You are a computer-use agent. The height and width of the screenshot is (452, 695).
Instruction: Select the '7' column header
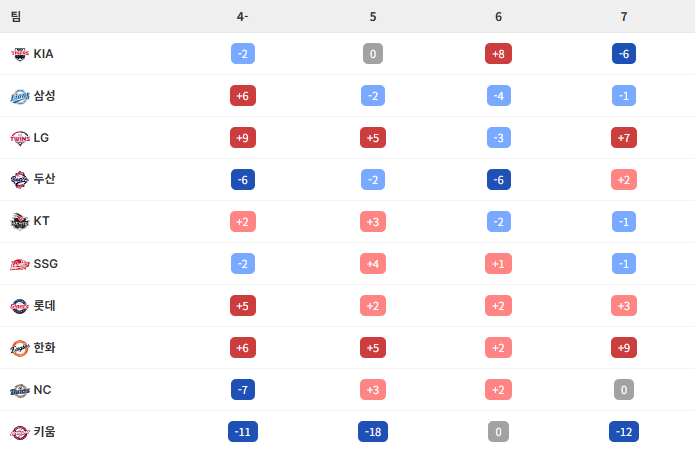pyautogui.click(x=624, y=17)
